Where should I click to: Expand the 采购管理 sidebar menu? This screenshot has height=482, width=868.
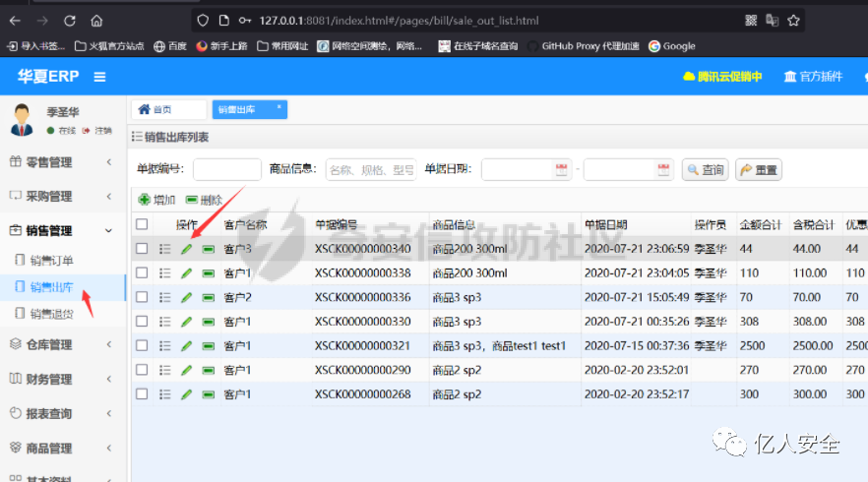point(62,196)
